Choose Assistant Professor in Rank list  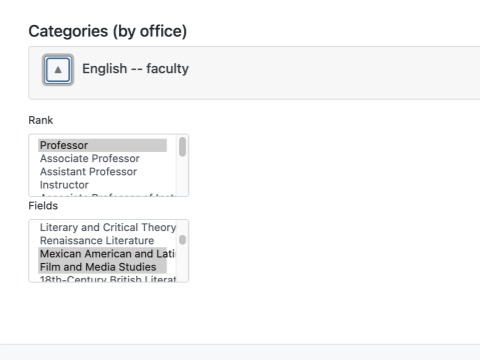coord(102,172)
